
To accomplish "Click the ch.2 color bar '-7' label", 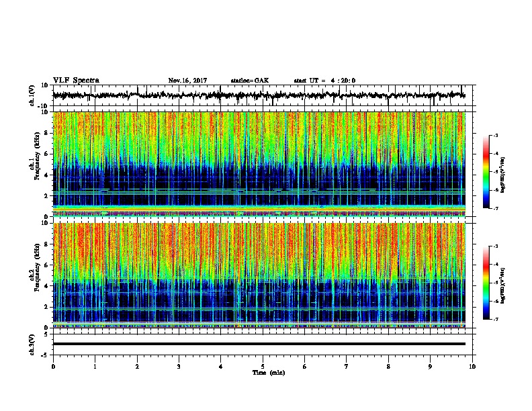I will 495,319.
